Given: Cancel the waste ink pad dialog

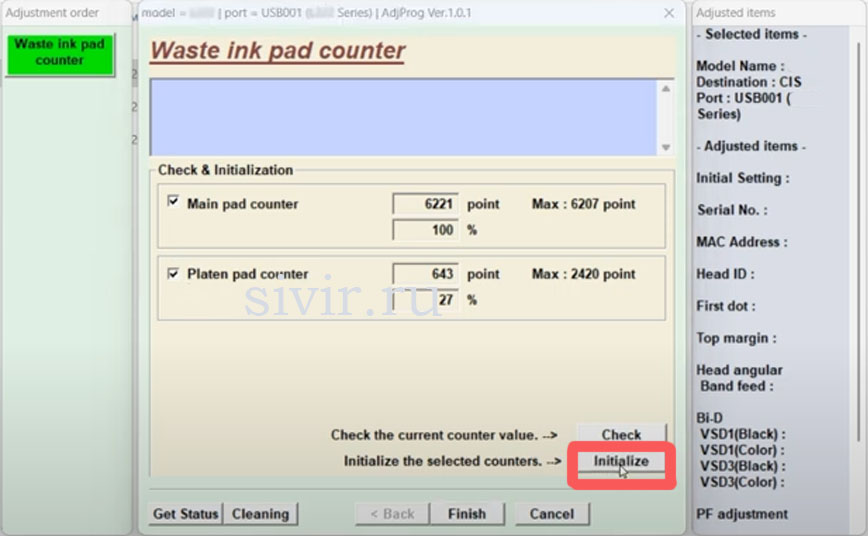Looking at the screenshot, I should pyautogui.click(x=552, y=514).
